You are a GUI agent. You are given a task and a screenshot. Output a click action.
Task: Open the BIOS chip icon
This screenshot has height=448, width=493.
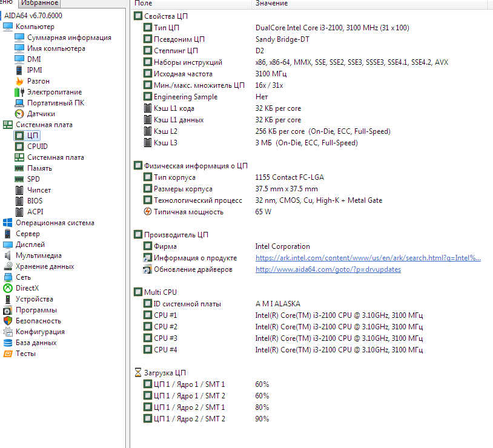(x=19, y=201)
